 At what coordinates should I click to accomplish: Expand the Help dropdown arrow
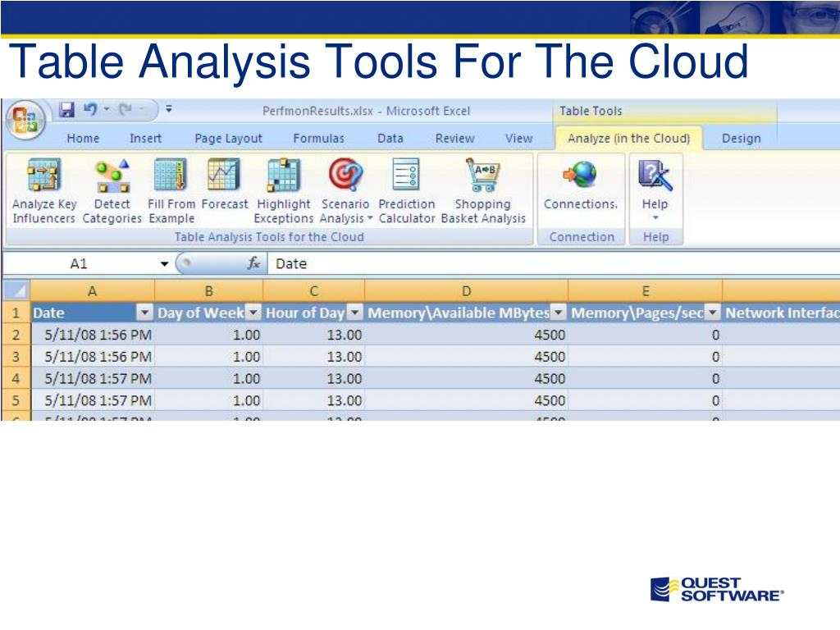pos(655,217)
